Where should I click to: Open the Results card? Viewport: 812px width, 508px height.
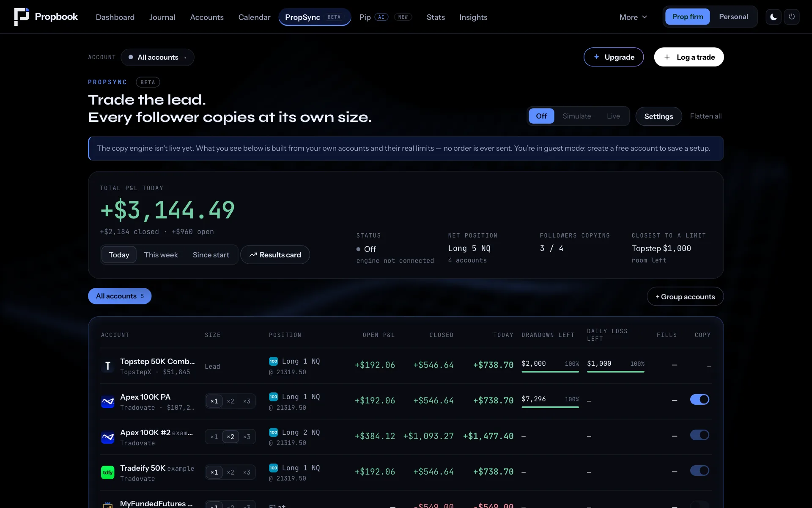[275, 255]
